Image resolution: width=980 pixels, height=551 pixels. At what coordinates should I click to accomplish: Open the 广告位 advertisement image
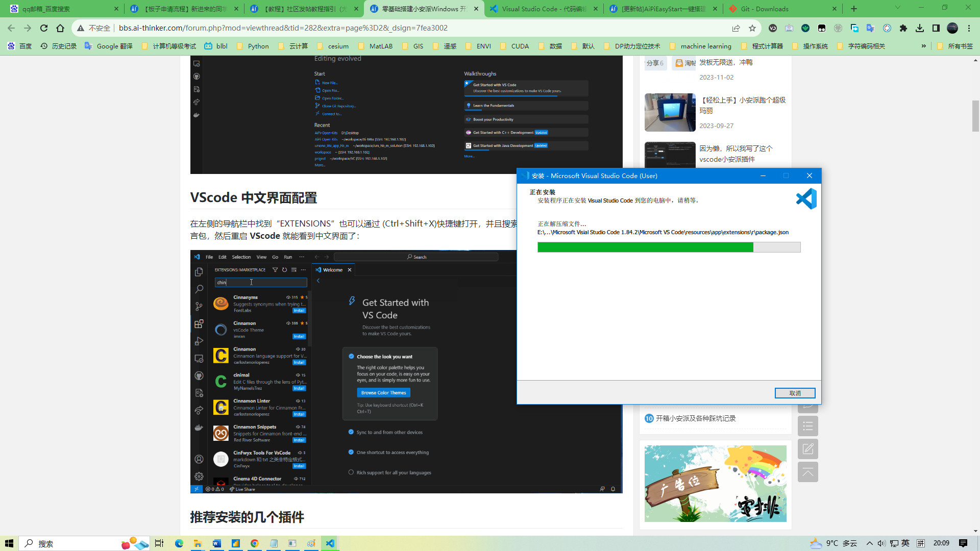coord(715,484)
